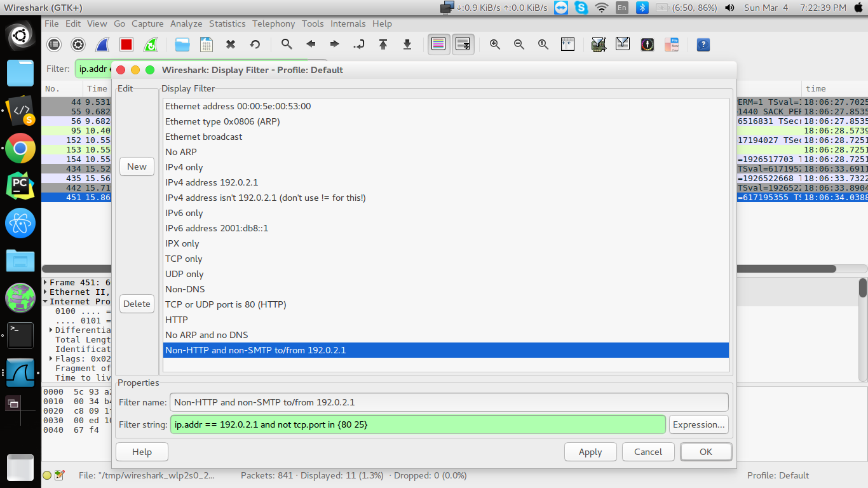Screen dimensions: 868x488
Task: Toggle auto scroll in live capture
Action: click(x=463, y=44)
